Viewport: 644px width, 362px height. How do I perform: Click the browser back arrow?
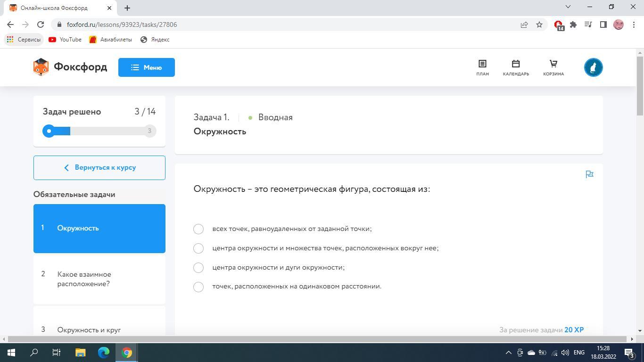coord(10,25)
